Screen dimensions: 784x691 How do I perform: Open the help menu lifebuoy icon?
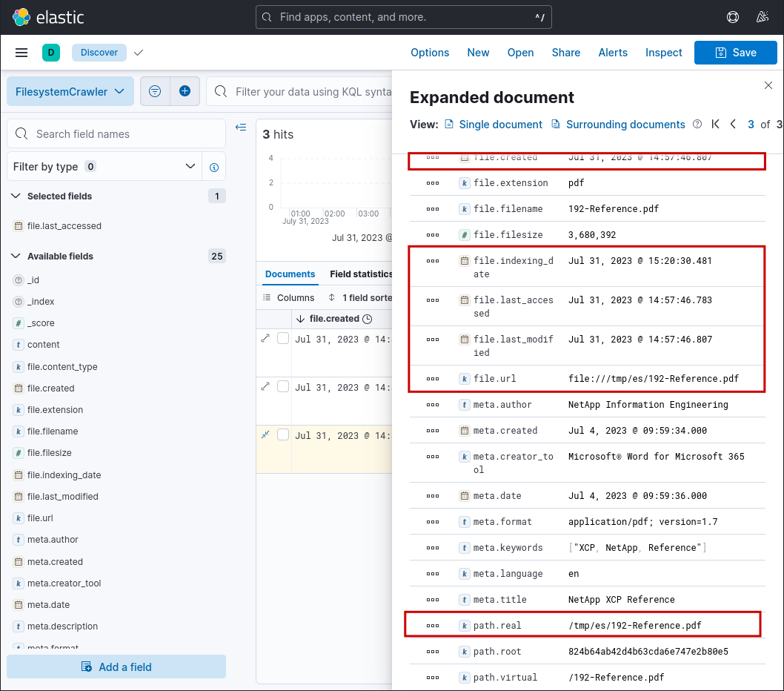[733, 17]
